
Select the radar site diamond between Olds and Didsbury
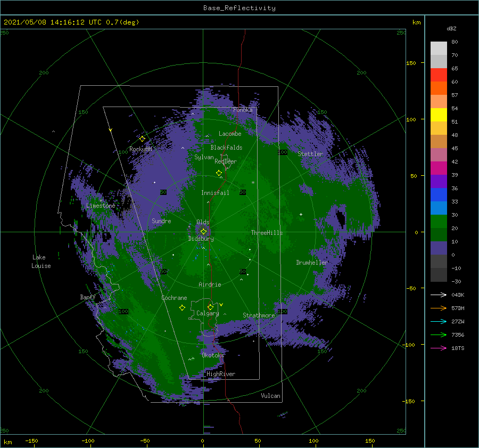203,232
